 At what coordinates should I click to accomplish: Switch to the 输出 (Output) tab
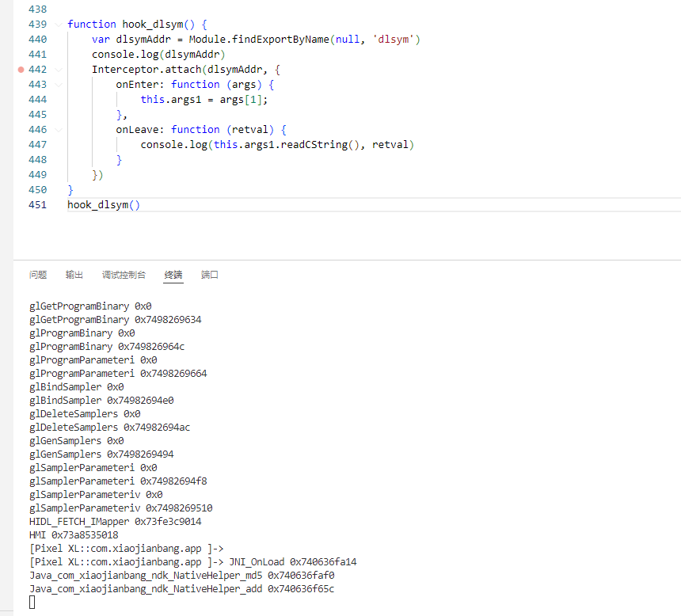74,275
